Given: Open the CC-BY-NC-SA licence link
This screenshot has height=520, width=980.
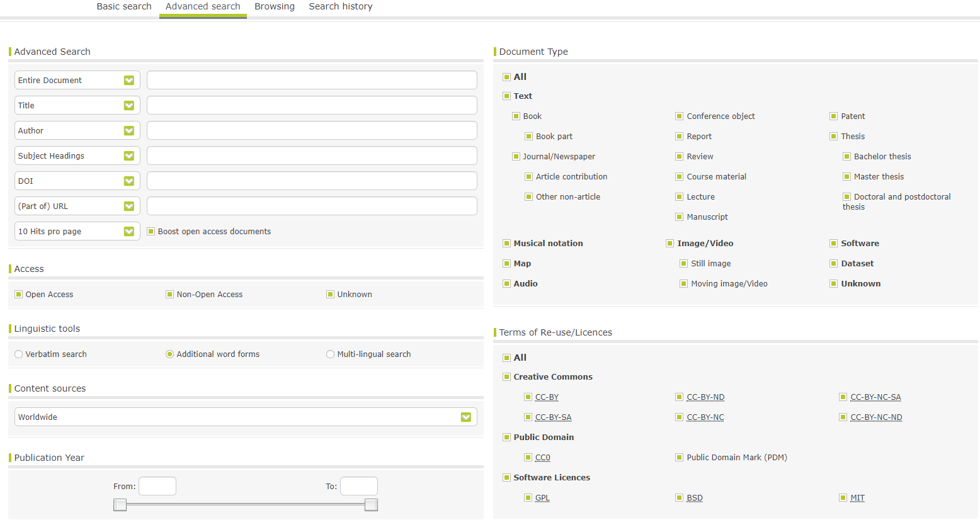Looking at the screenshot, I should tap(875, 397).
